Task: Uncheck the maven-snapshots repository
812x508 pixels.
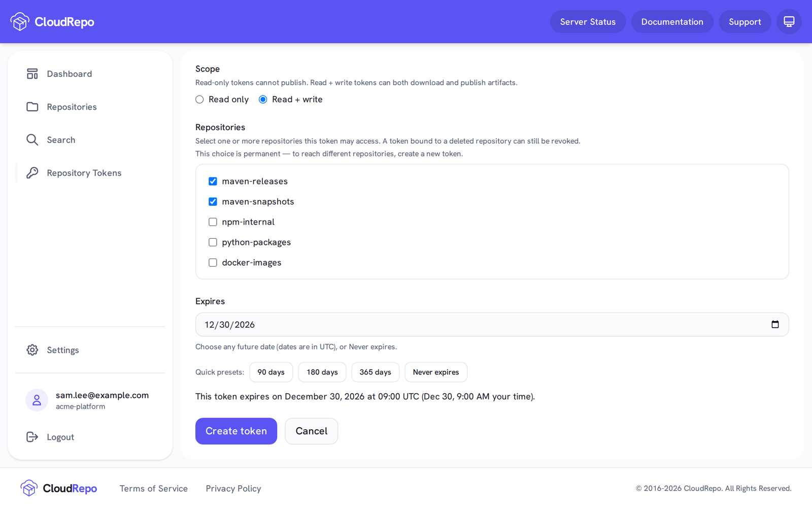Action: (x=213, y=202)
